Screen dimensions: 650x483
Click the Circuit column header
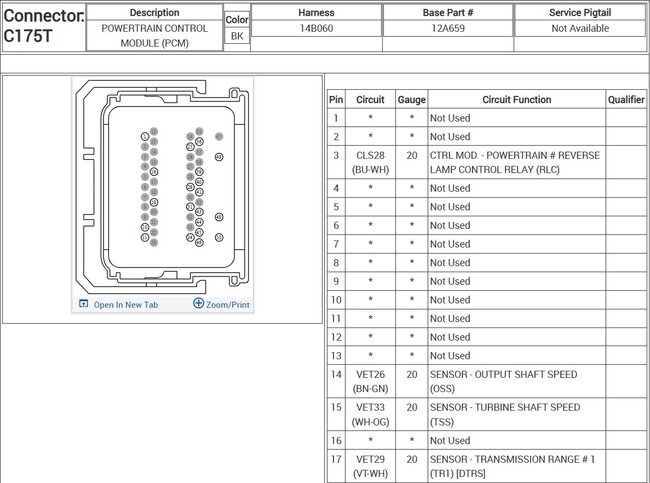coord(370,100)
